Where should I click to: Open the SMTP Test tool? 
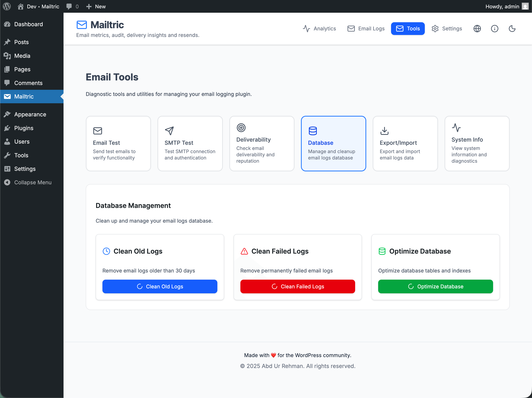coord(190,143)
